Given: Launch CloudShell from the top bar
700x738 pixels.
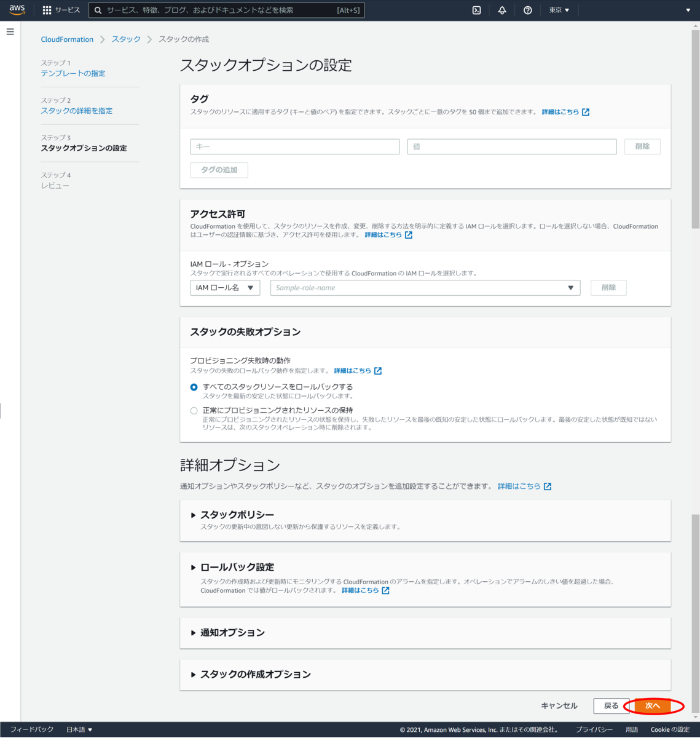Looking at the screenshot, I should coord(476,10).
